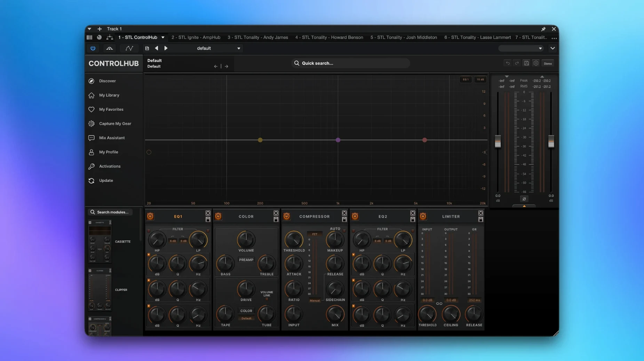Open ControlHub settings gear
Viewport: 644px width, 361px height.
click(x=536, y=63)
